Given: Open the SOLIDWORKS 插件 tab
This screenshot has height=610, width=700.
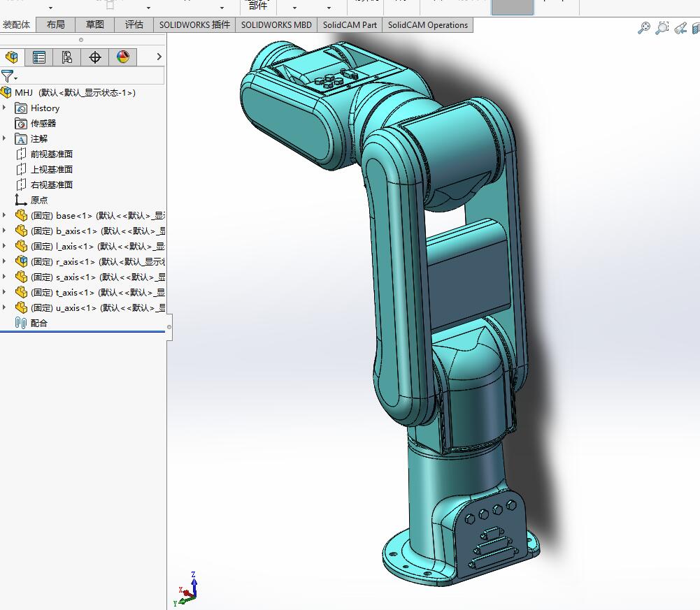Looking at the screenshot, I should coord(194,25).
